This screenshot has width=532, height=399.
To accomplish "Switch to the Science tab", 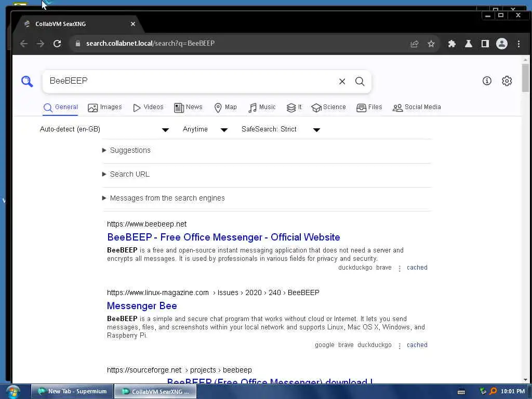I will click(328, 108).
